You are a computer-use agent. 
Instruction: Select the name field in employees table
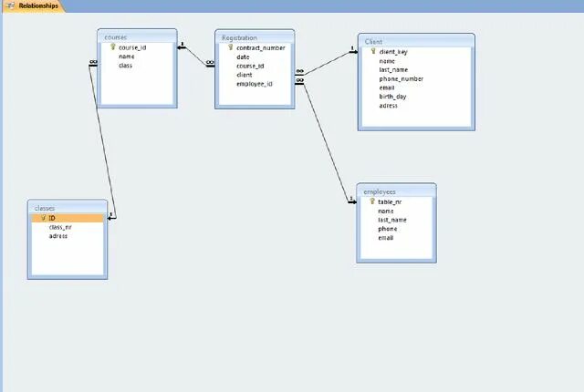coord(385,211)
